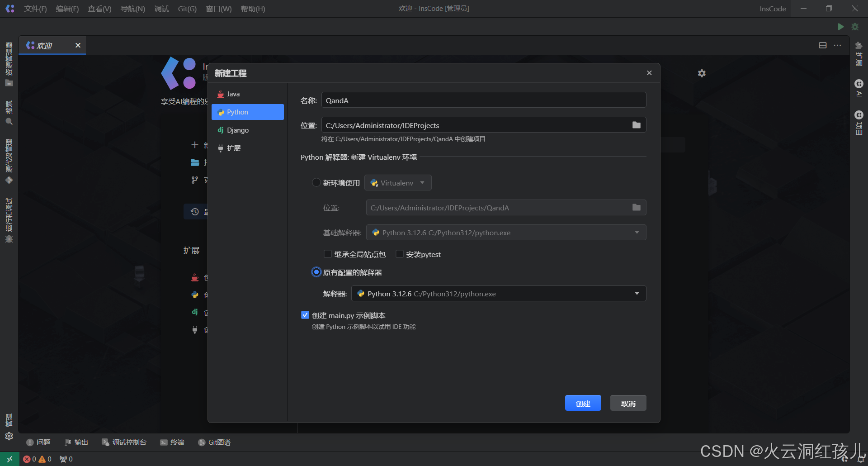Open the 帮助(H) menu
The width and height of the screenshot is (868, 466).
click(x=253, y=9)
